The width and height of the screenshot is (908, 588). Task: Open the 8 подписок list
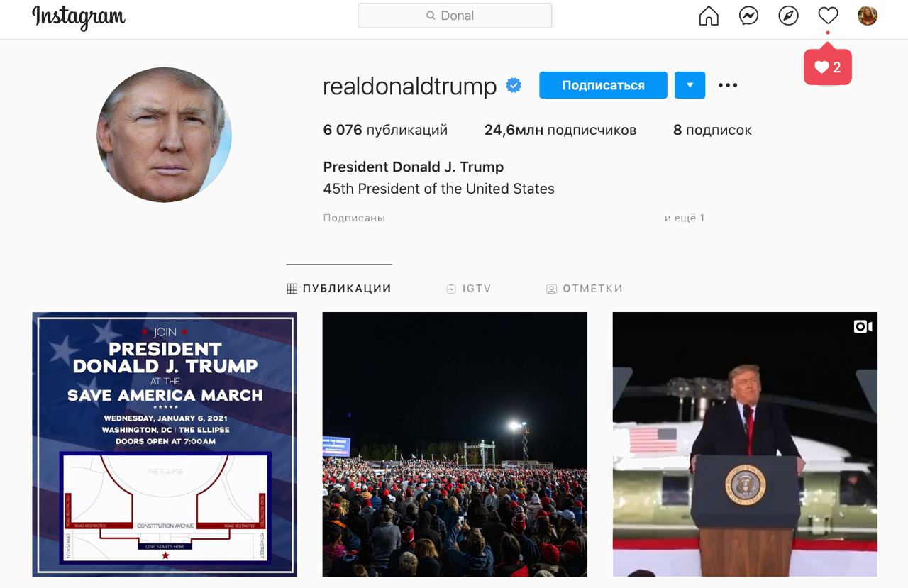(x=712, y=130)
